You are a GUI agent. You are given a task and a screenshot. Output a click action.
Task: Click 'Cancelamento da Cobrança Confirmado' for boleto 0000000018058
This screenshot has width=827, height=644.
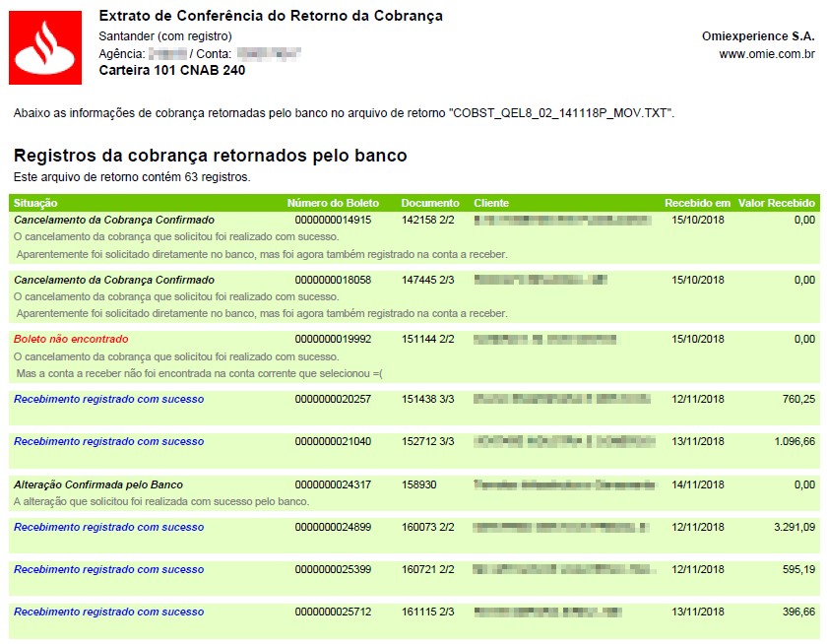tap(114, 280)
